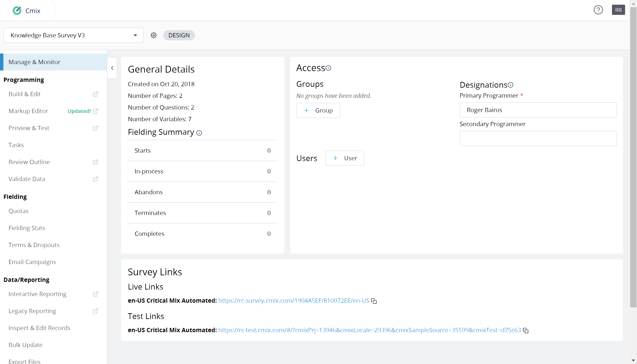Click the Access info icon
This screenshot has height=364, width=637.
328,68
